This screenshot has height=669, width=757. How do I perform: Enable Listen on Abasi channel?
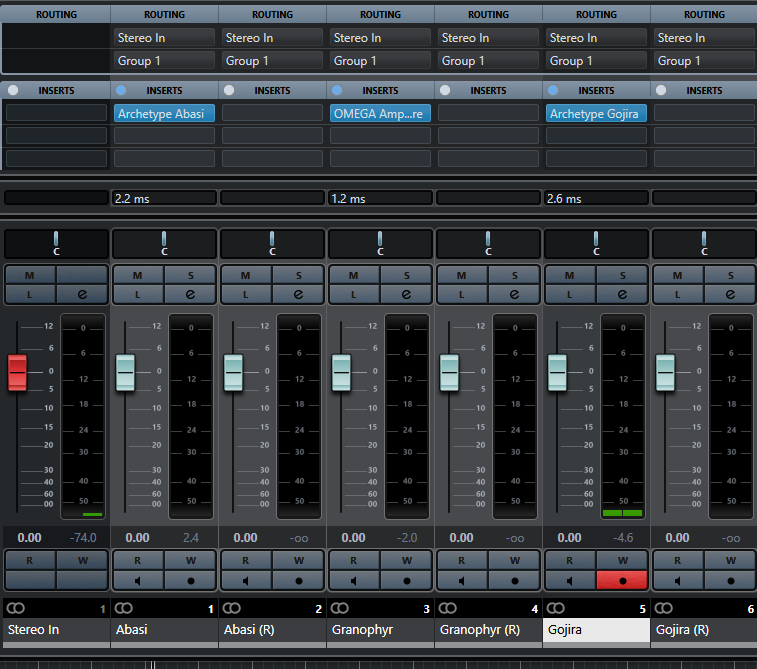(138, 294)
